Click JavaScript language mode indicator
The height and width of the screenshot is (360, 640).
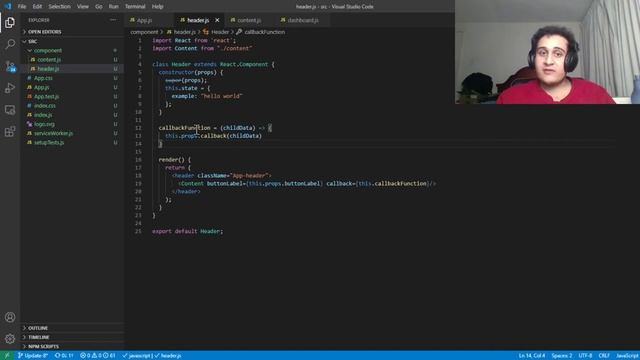point(627,356)
